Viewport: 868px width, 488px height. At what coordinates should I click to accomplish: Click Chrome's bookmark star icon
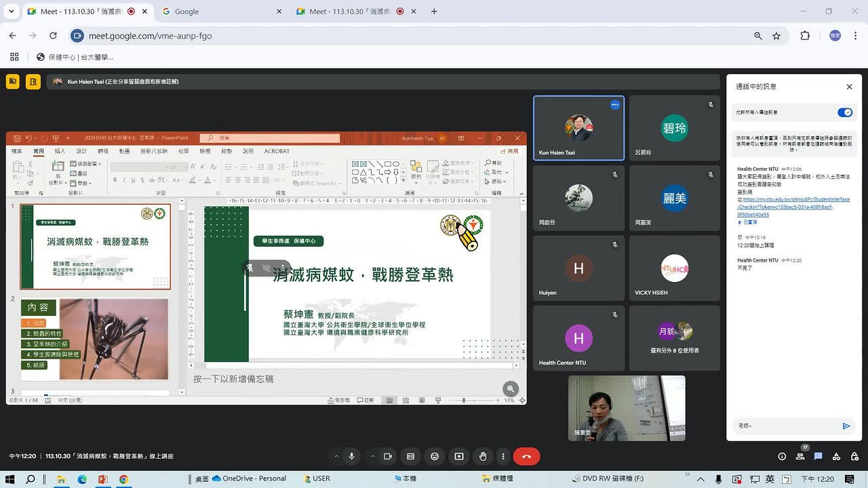pos(776,36)
